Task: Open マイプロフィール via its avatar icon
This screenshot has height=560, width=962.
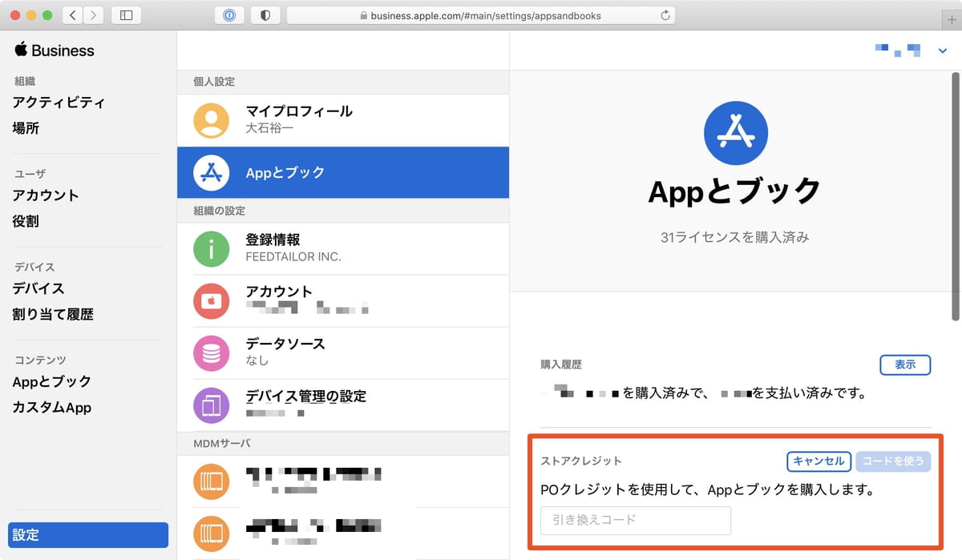Action: point(212,120)
